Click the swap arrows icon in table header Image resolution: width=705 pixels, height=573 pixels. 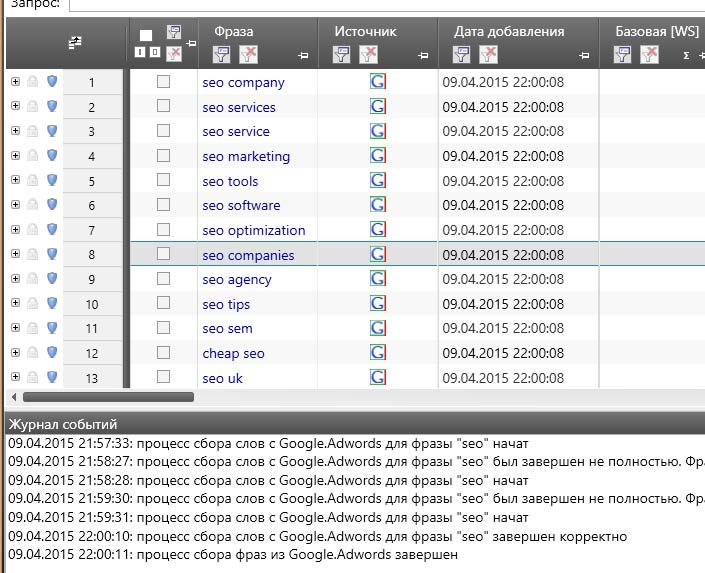[x=74, y=43]
